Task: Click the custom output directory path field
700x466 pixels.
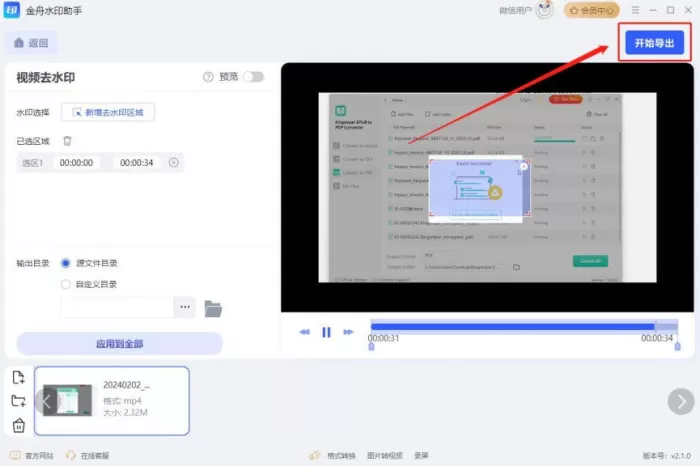Action: [x=117, y=307]
